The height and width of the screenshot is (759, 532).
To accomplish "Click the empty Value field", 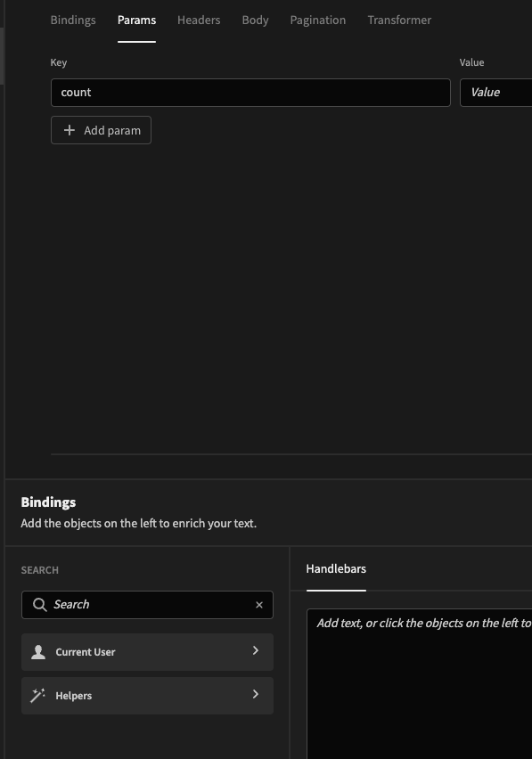I will [496, 92].
